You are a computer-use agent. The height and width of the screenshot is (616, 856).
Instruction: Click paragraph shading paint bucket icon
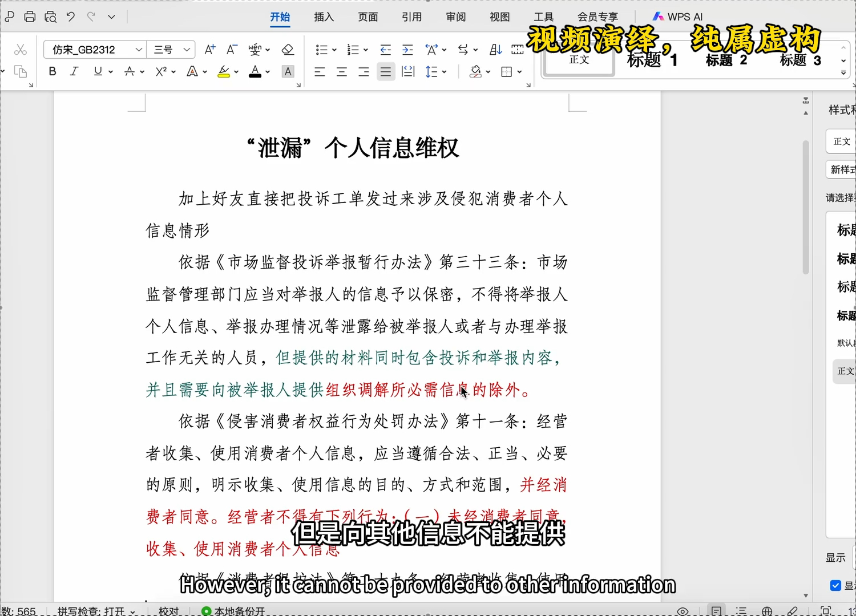(x=475, y=72)
